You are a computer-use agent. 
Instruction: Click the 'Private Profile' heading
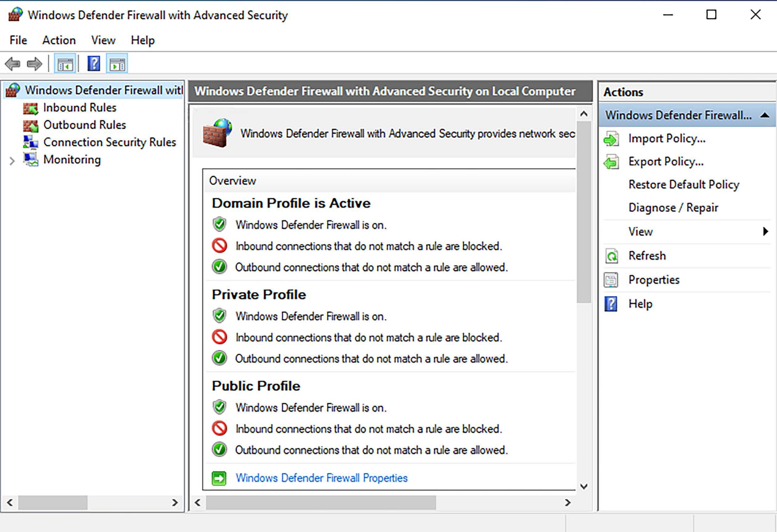point(259,295)
